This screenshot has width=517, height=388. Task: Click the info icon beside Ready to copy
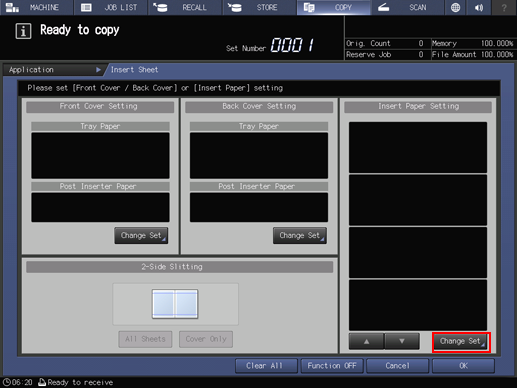[23, 31]
